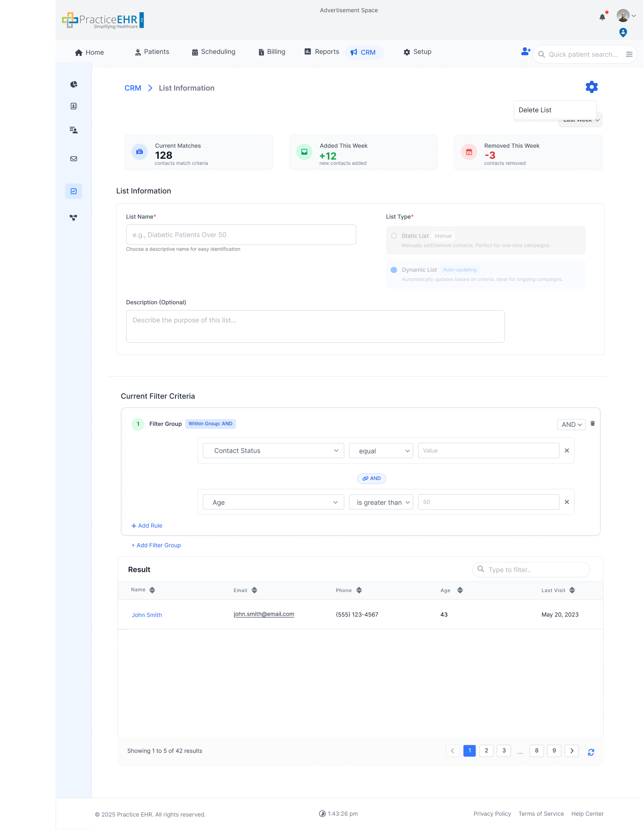
Task: Refresh results with the reload icon
Action: pyautogui.click(x=591, y=752)
